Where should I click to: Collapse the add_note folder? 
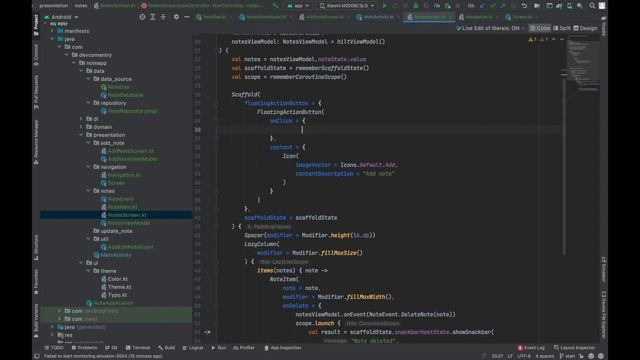pos(89,143)
